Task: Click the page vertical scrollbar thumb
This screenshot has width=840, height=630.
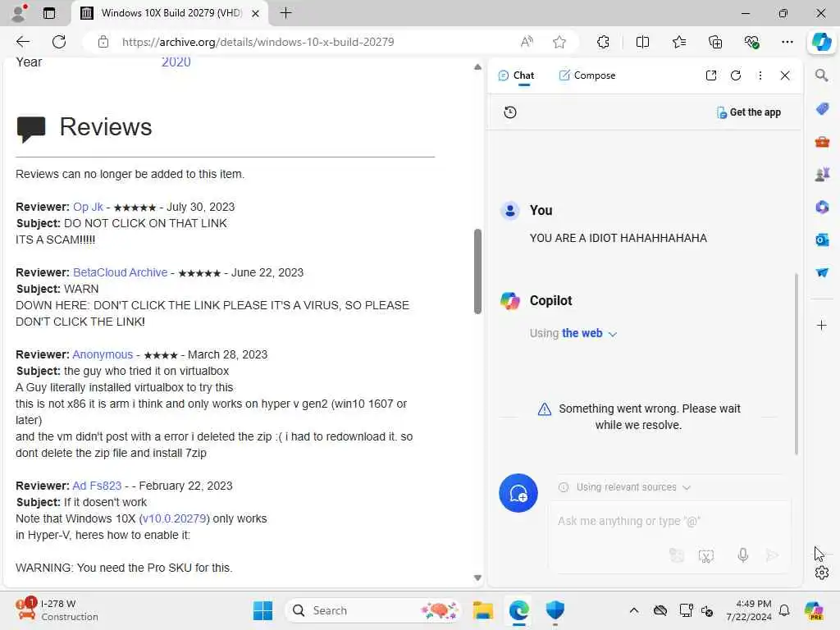Action: [477, 271]
